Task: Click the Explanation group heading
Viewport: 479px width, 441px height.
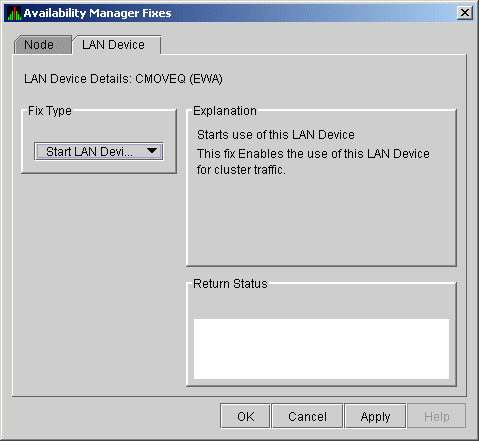Action: [x=225, y=111]
